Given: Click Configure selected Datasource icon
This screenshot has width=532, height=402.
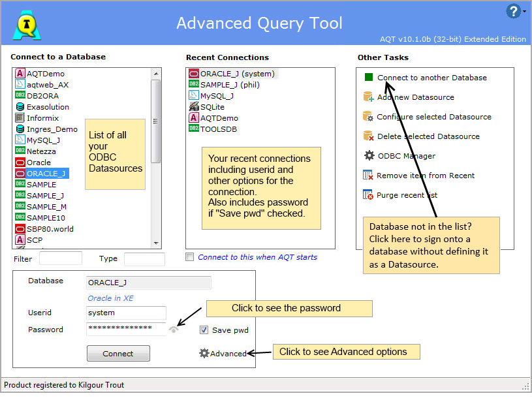Looking at the screenshot, I should point(368,116).
